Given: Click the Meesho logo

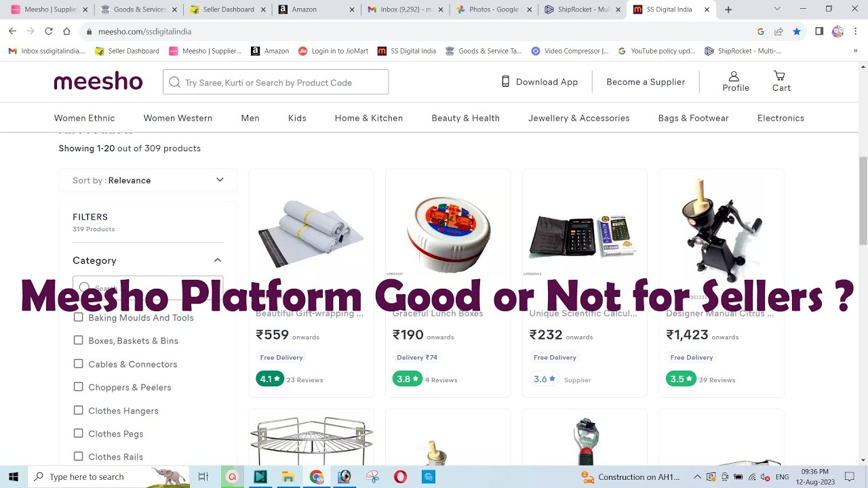Looking at the screenshot, I should pos(98,82).
